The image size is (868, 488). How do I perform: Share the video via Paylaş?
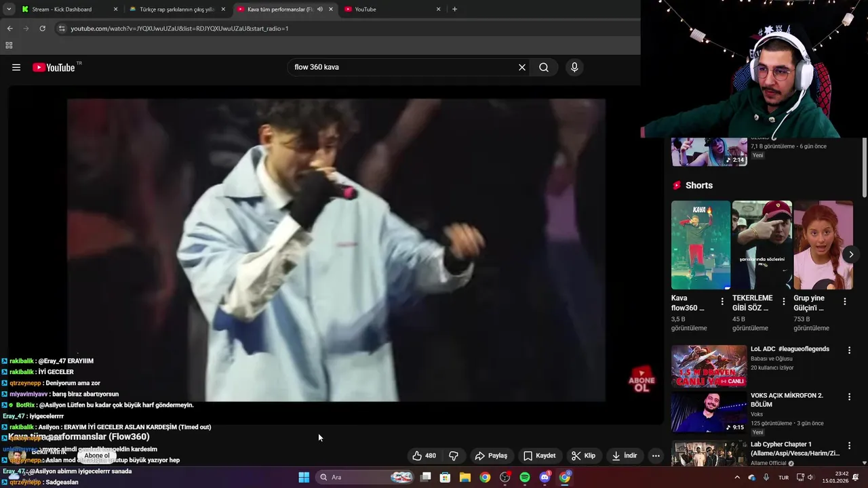click(x=491, y=455)
